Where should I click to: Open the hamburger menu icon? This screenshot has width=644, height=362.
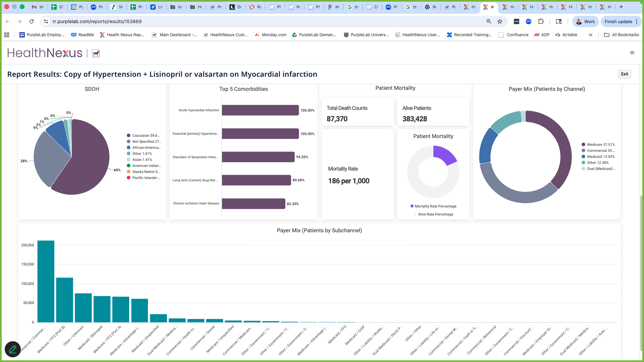pos(632,53)
